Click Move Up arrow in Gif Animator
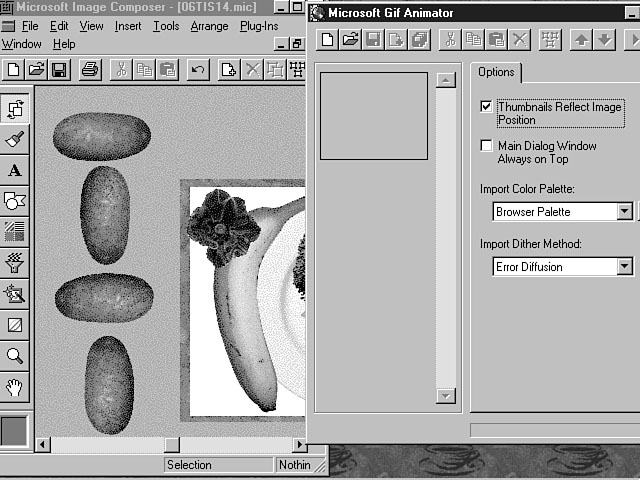This screenshot has width=640, height=480. tap(582, 40)
